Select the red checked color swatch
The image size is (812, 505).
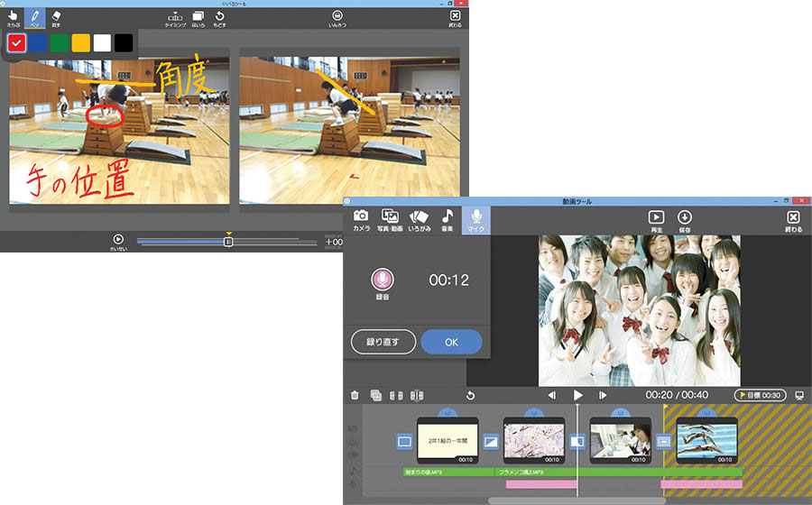(16, 42)
